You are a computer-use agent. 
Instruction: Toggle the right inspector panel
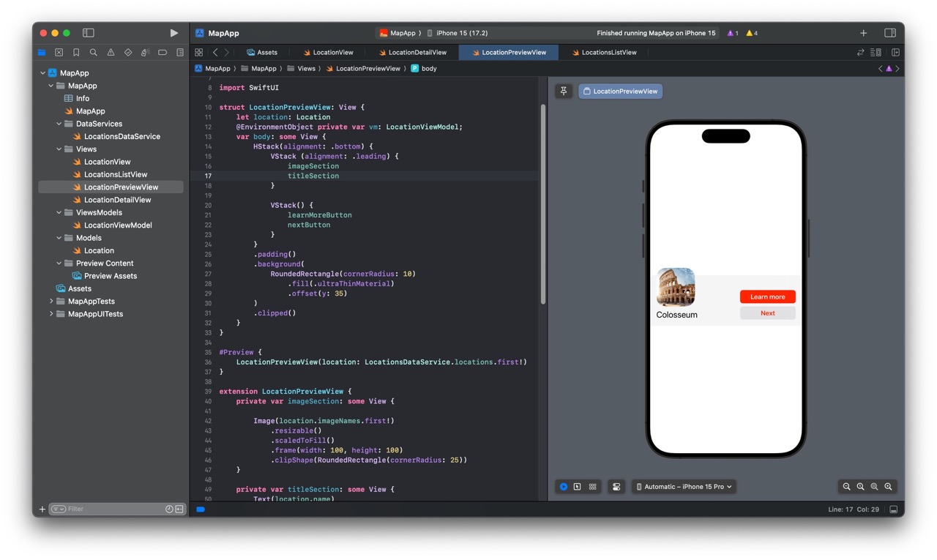[x=890, y=33]
